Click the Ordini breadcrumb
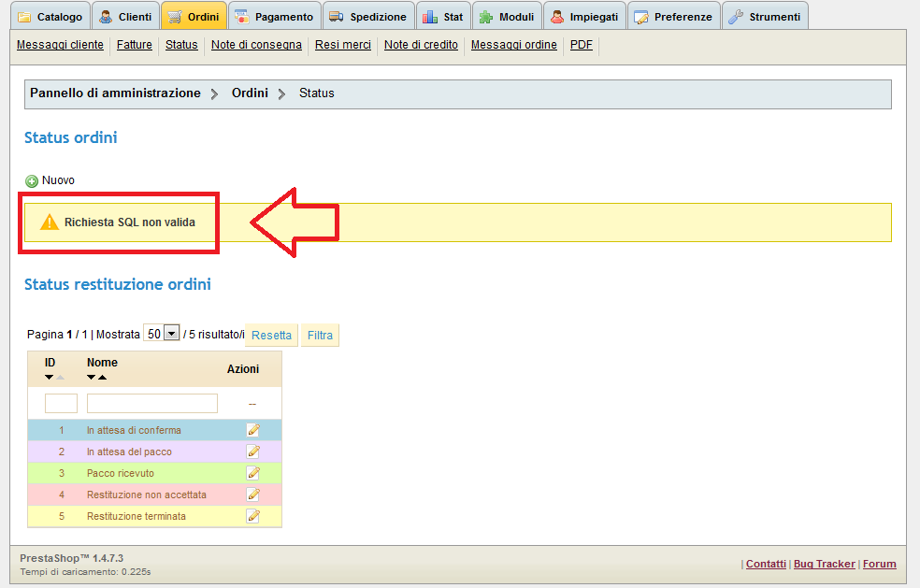The width and height of the screenshot is (920, 588). point(250,93)
